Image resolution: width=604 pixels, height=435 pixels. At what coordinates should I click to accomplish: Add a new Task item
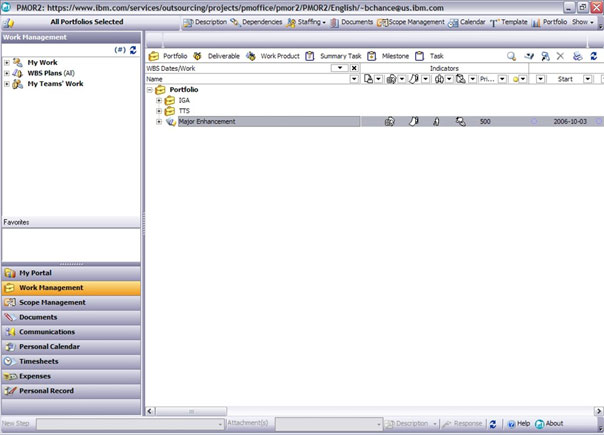(430, 56)
